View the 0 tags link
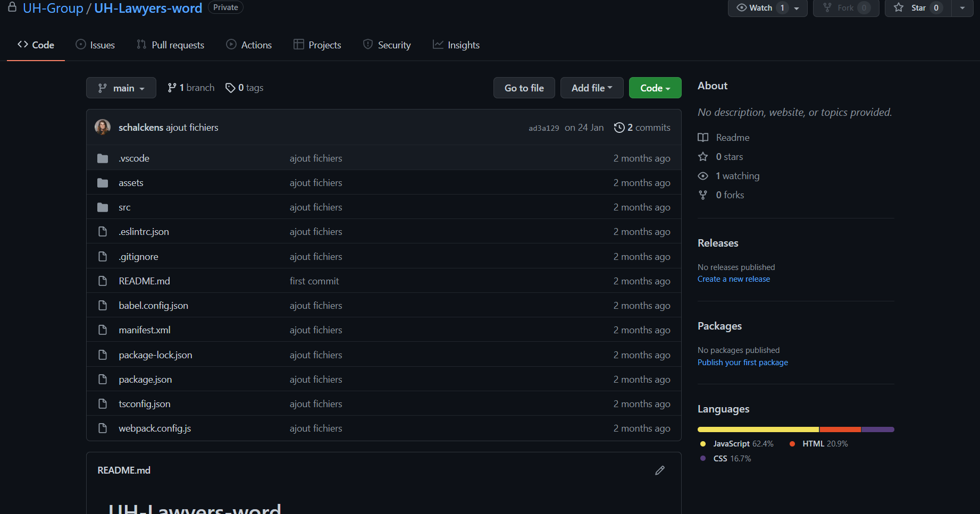980x514 pixels. 245,88
